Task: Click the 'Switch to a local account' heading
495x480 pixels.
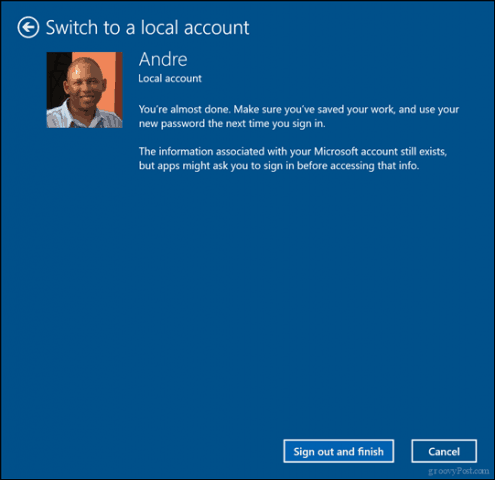Action: [x=147, y=27]
